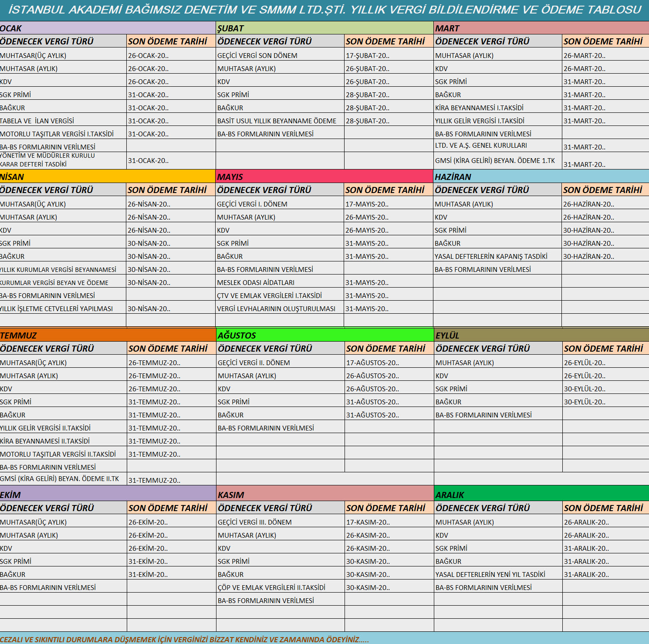Viewport: 649px width, 644px height.
Task: Click 'BASİT USUL YILLIK BEYANNAME ÖDEME' cell
Action: (280, 120)
